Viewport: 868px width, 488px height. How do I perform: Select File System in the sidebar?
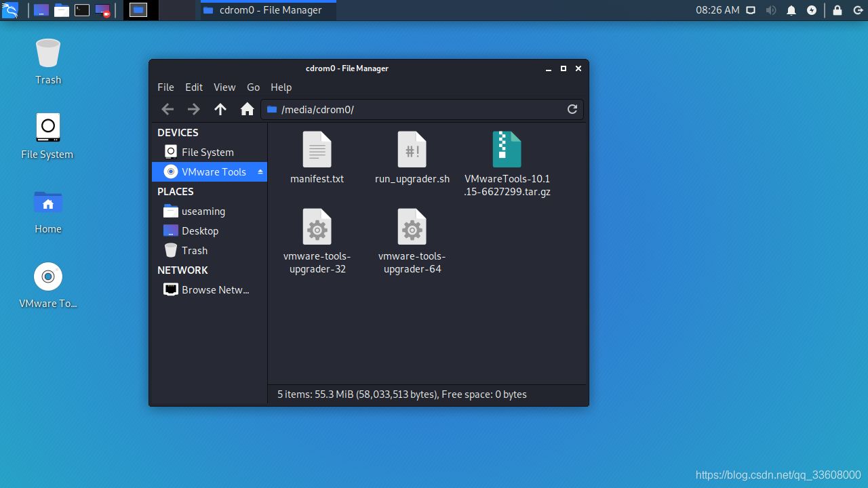click(x=209, y=152)
